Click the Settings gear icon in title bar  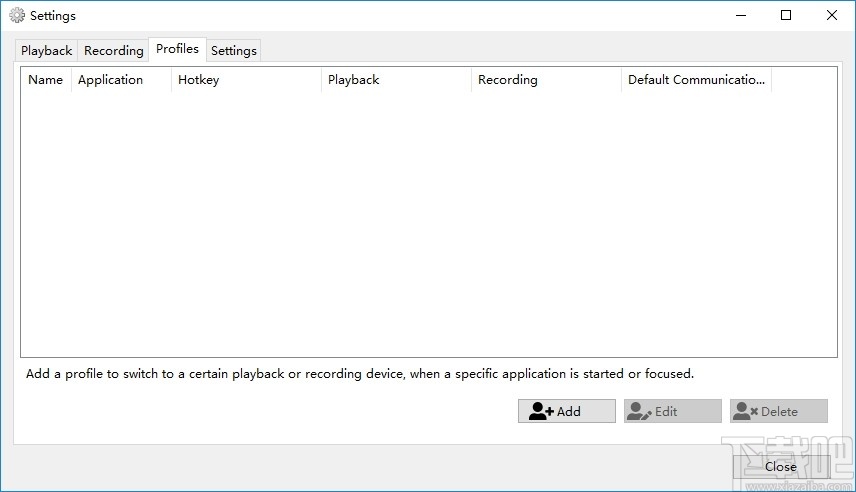click(x=16, y=15)
